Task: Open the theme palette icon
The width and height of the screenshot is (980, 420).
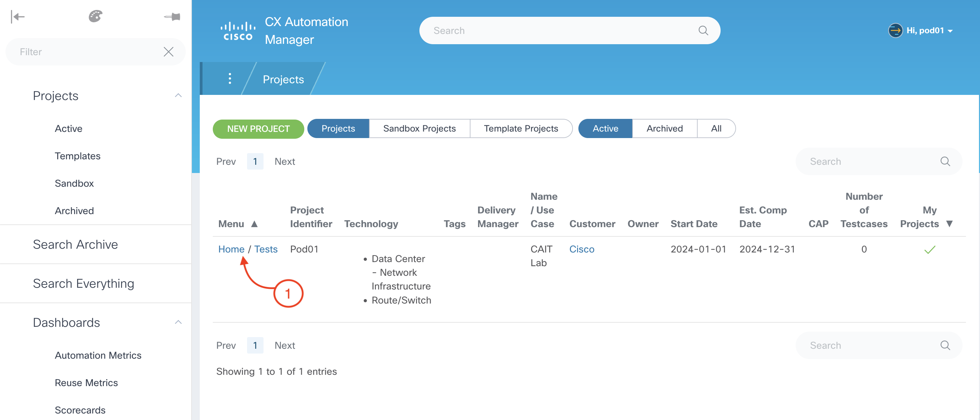Action: (x=96, y=16)
